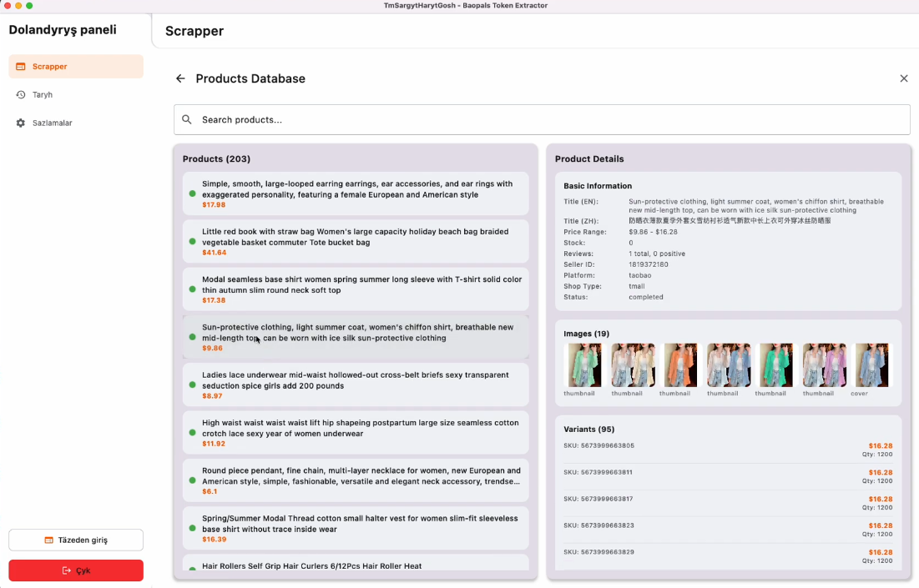Select variant SKU 5673999663805

pos(728,450)
